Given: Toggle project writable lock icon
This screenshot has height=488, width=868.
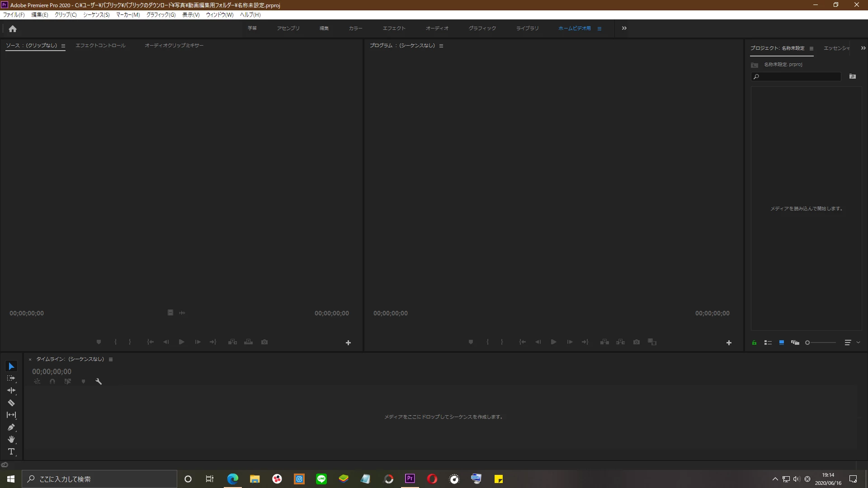Looking at the screenshot, I should (x=754, y=343).
